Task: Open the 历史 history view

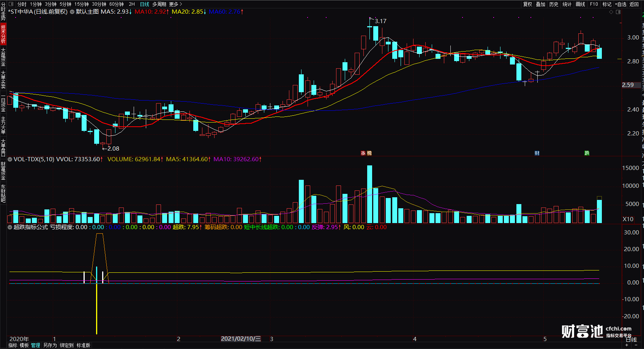Action: pyautogui.click(x=554, y=4)
